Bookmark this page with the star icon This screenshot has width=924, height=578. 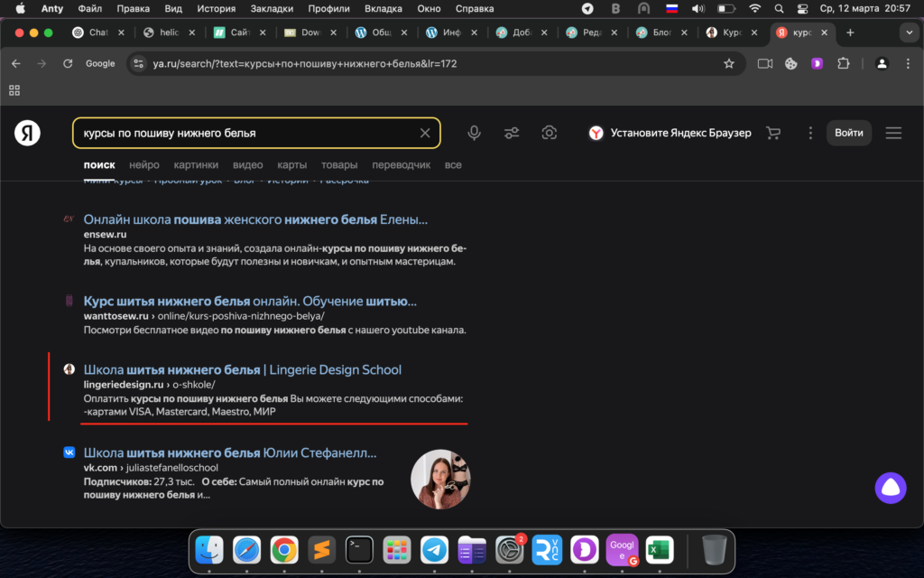coord(729,64)
